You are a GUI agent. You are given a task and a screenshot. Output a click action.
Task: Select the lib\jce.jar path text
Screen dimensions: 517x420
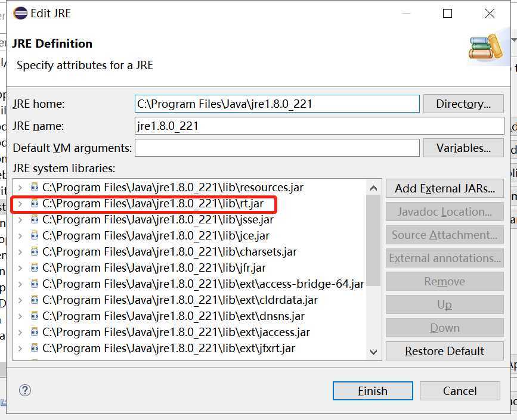pos(156,236)
